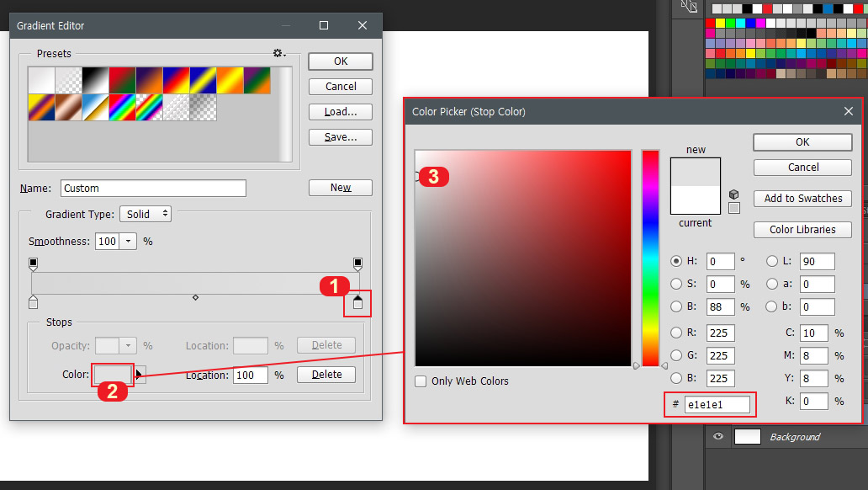
Task: Select the Lab a radio button
Action: pyautogui.click(x=771, y=284)
